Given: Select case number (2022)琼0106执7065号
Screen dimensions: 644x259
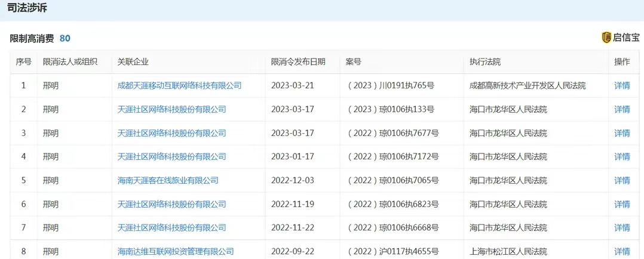Looking at the screenshot, I should coord(393,181).
